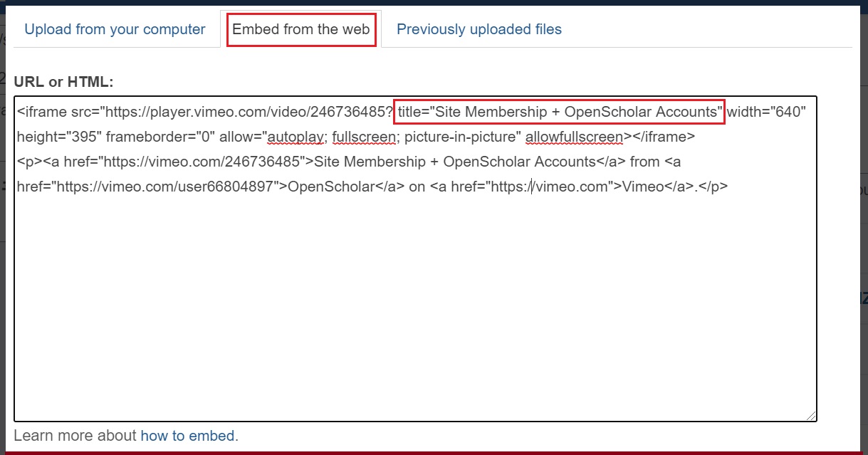Place cursor on width="640" in the code

pos(767,112)
